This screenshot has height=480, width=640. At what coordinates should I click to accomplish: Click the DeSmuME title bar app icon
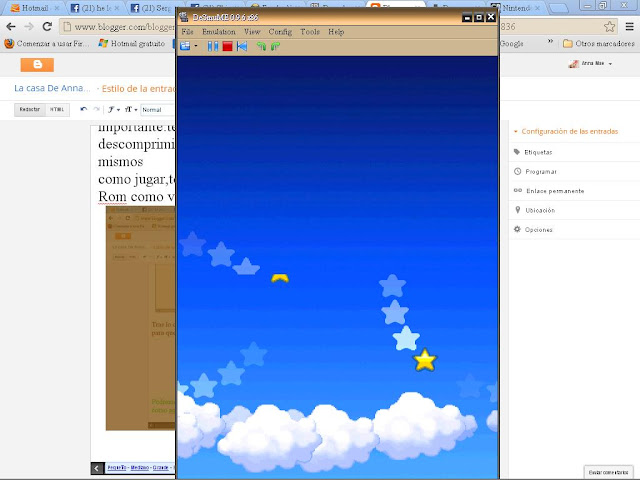(x=184, y=17)
